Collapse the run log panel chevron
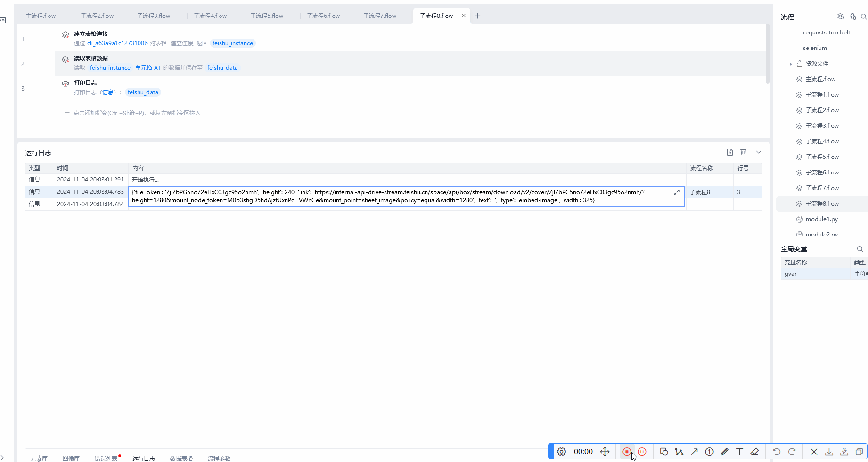Viewport: 868px width, 462px height. (x=758, y=152)
